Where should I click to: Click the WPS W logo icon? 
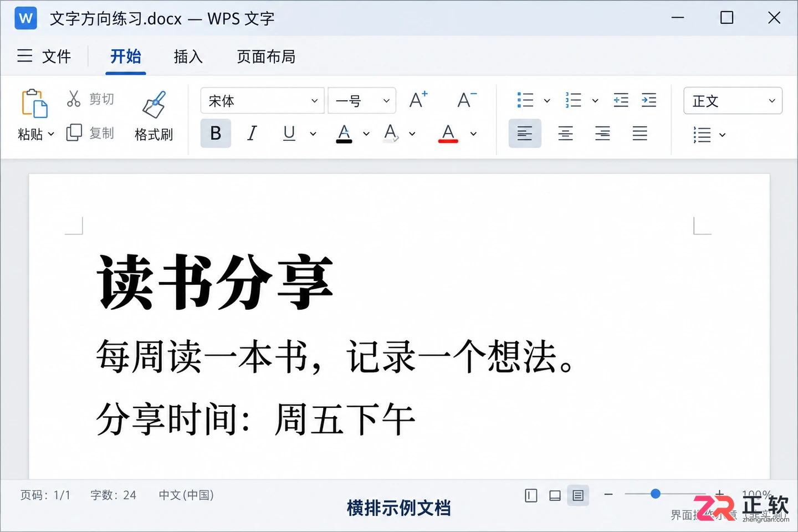coord(25,18)
